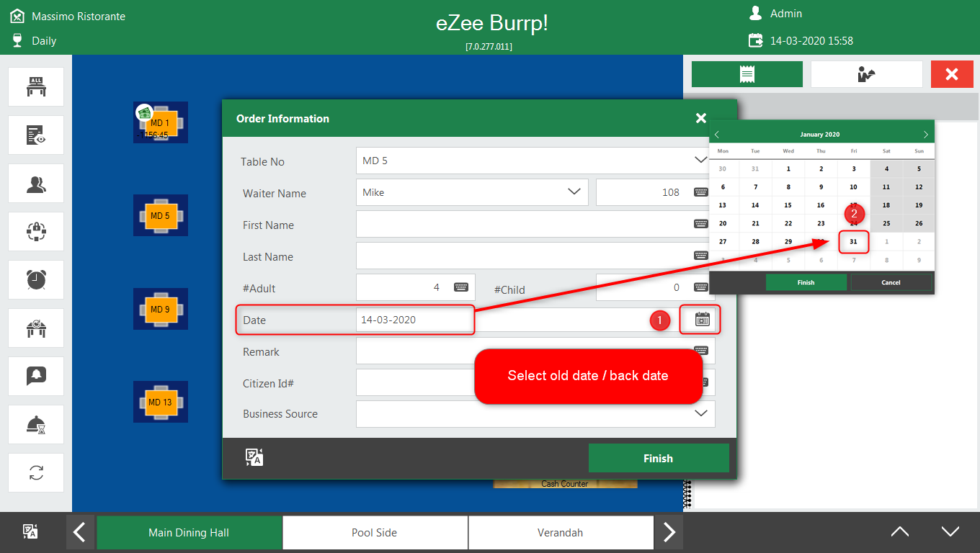Click Cancel in calendar popup
This screenshot has width=980, height=553.
[891, 282]
